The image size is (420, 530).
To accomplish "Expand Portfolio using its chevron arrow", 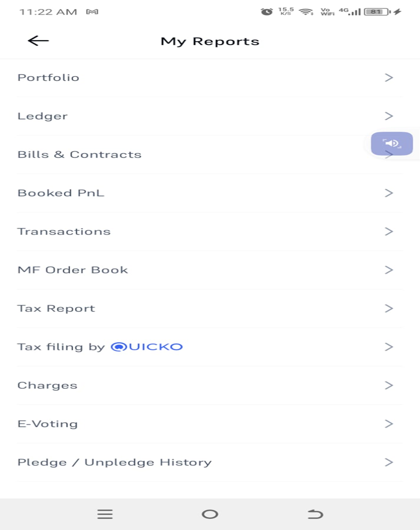I will pos(389,78).
